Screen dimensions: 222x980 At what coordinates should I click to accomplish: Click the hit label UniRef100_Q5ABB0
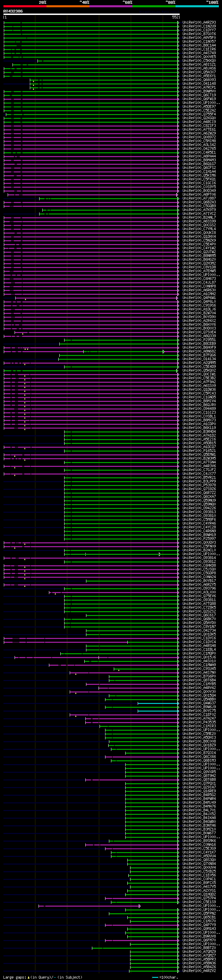pyautogui.click(x=199, y=699)
